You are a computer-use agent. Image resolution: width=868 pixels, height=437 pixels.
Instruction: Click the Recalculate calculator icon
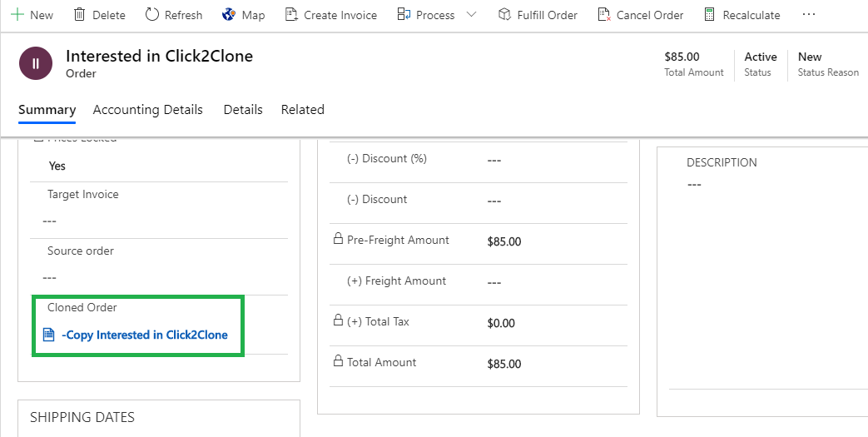709,15
